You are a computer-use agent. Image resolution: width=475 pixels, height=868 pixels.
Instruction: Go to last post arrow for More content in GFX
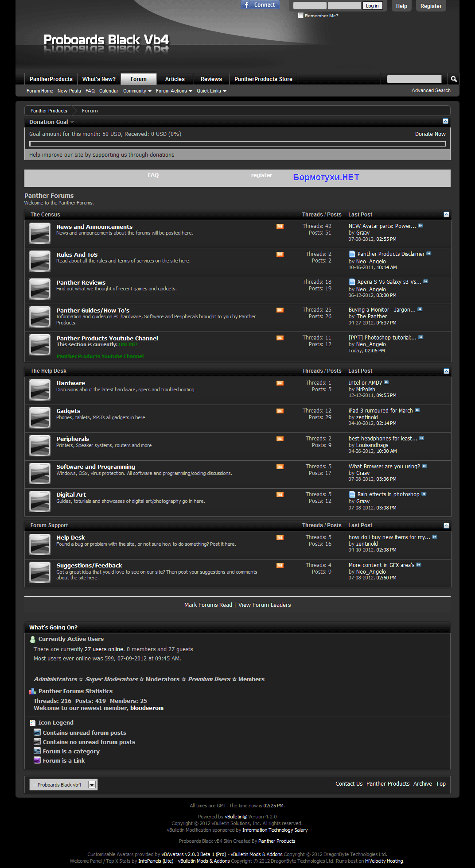click(x=419, y=565)
